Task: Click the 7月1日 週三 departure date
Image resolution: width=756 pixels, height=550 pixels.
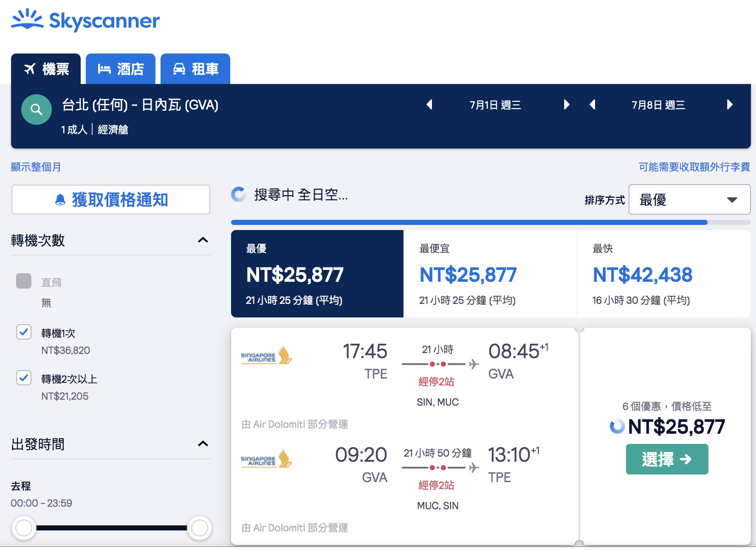Action: (495, 105)
